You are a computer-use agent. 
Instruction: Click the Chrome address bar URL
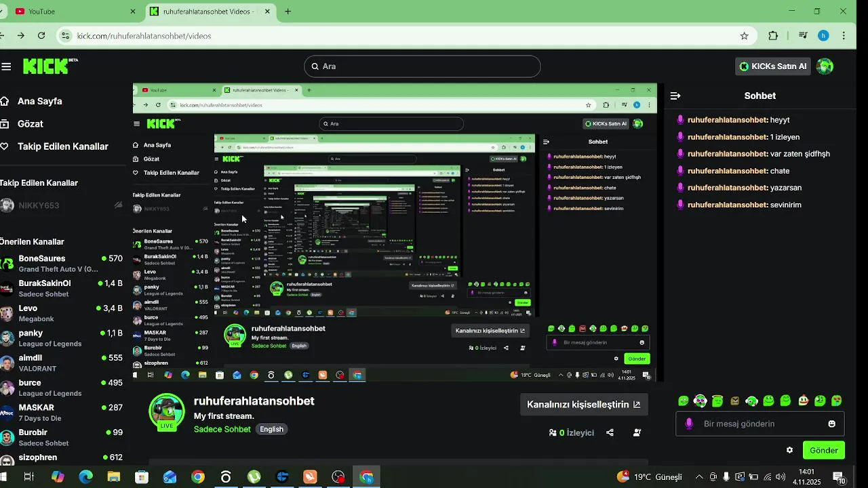pos(144,36)
